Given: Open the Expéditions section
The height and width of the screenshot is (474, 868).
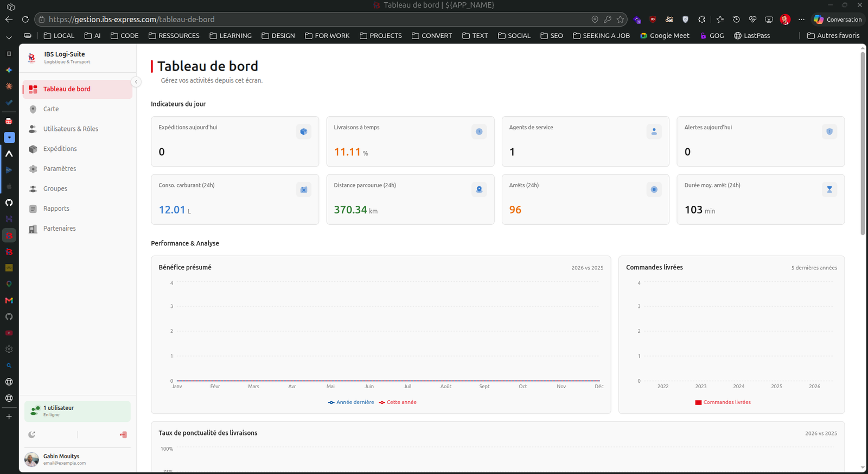Looking at the screenshot, I should [78, 149].
